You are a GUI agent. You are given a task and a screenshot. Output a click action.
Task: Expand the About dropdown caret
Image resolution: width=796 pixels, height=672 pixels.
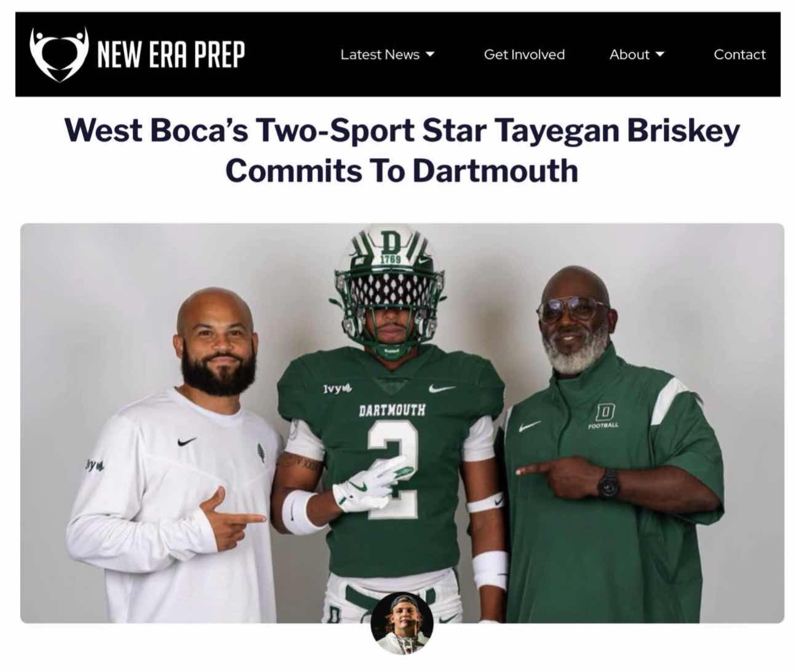point(660,54)
